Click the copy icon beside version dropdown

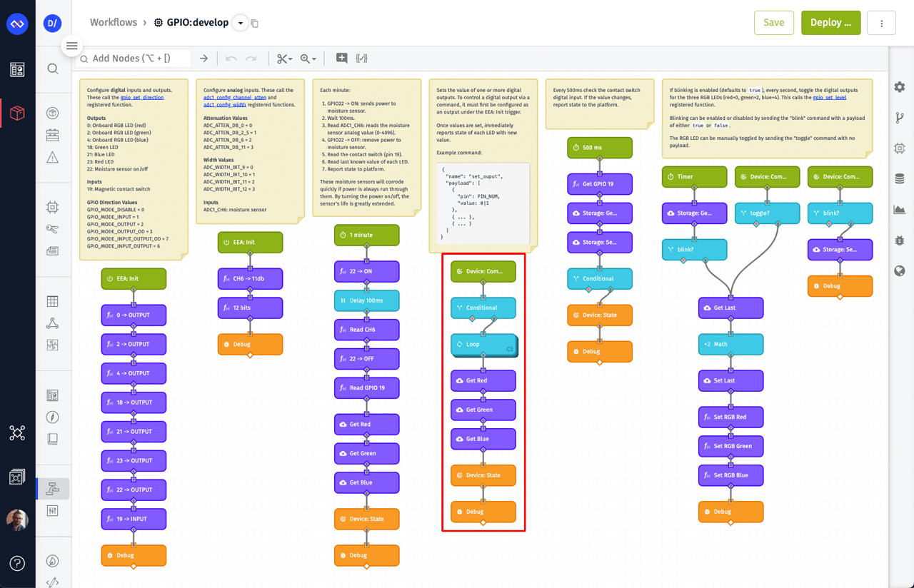click(x=254, y=24)
